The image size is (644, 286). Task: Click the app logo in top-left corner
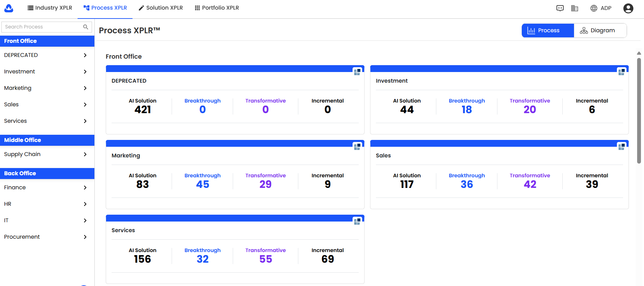click(9, 8)
